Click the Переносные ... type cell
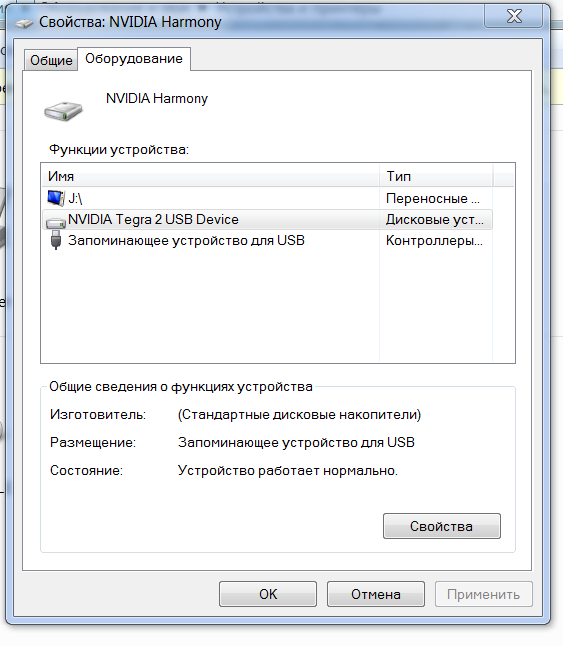The height and width of the screenshot is (646, 563). (x=433, y=199)
